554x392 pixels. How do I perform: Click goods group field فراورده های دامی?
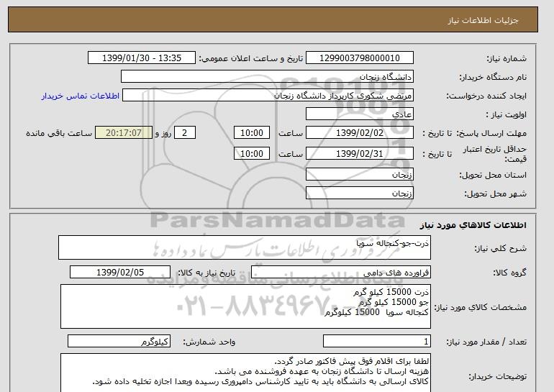pyautogui.click(x=340, y=273)
